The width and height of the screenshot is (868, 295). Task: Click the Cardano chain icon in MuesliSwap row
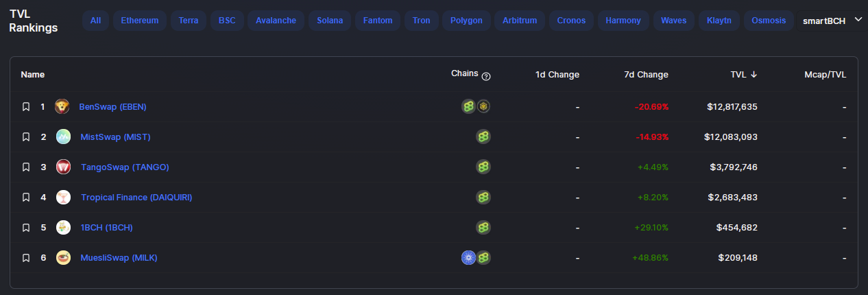pos(469,258)
